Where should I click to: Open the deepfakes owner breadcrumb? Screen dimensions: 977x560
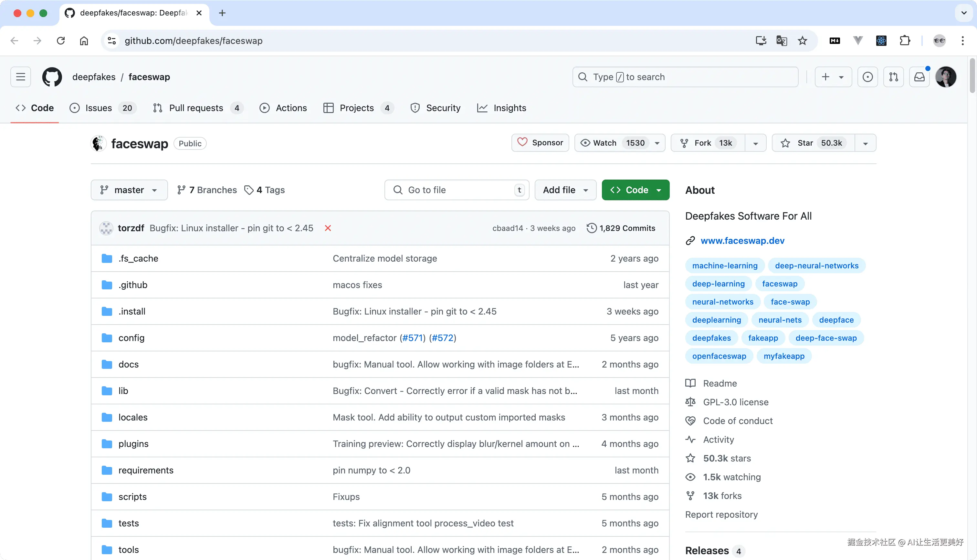point(94,77)
